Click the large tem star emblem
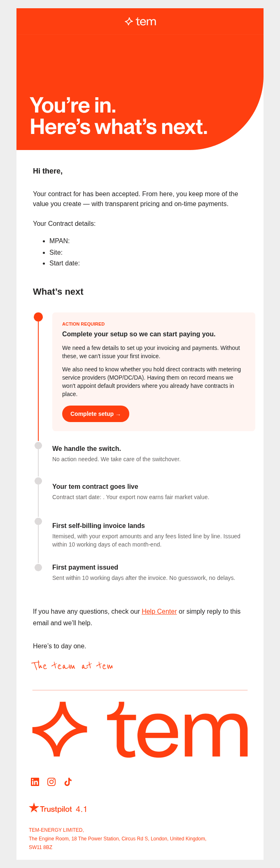 [60, 729]
